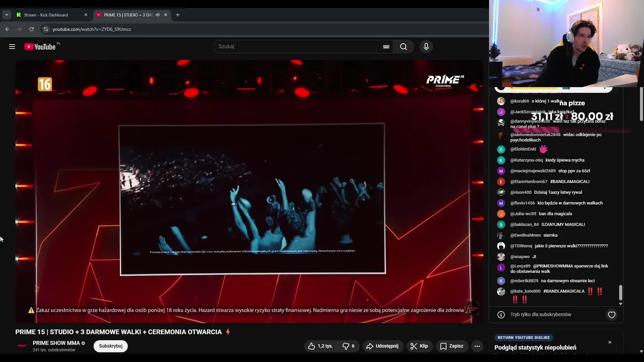Click the @EwelinaMmm siemka message
This screenshot has height=362, width=644.
coord(550,235)
